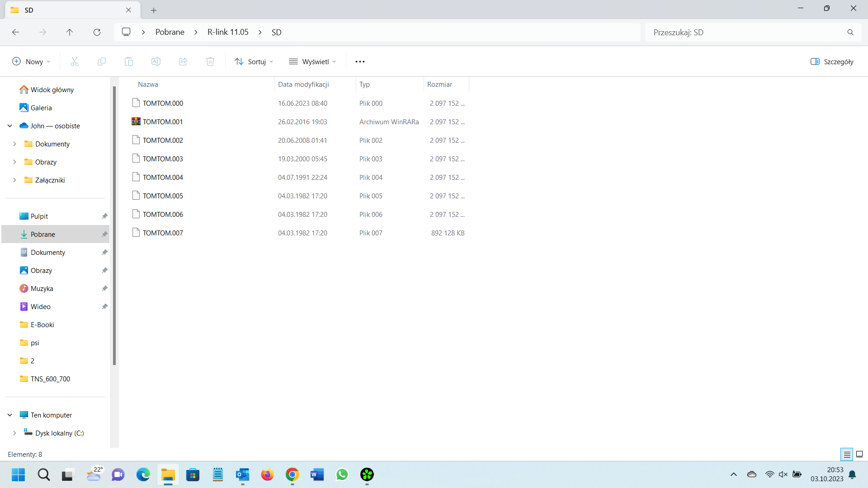Image resolution: width=868 pixels, height=488 pixels.
Task: Go to Pobrane in the address bar
Action: [x=170, y=32]
